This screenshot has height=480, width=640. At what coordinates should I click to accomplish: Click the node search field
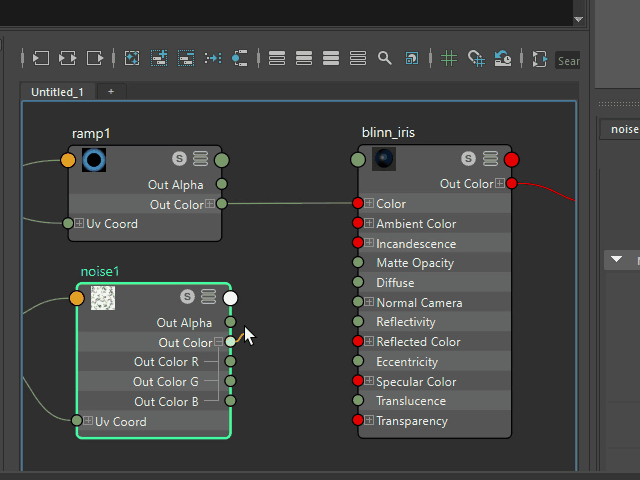569,60
